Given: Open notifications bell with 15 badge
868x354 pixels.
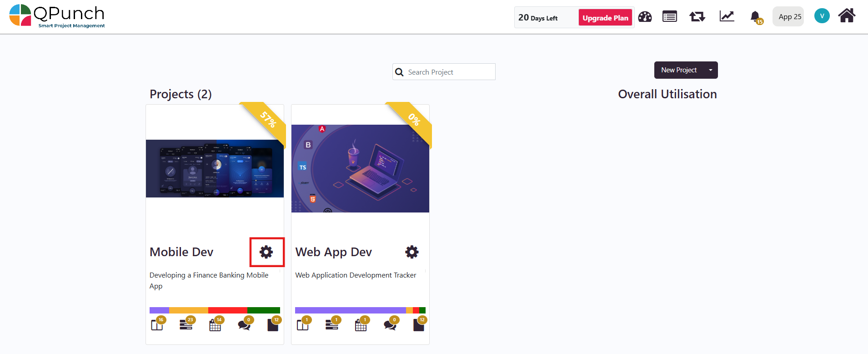Looking at the screenshot, I should pyautogui.click(x=756, y=17).
